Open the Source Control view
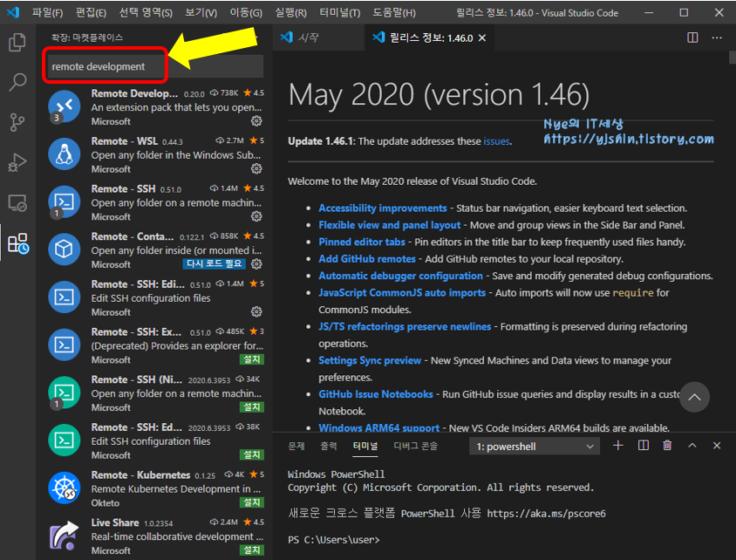736x560 pixels. [17, 122]
